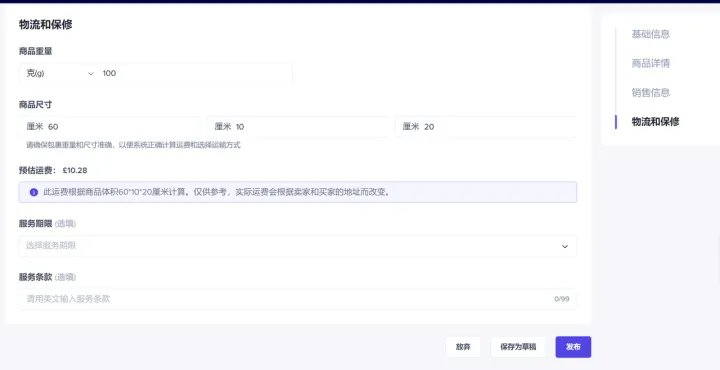Image resolution: width=720 pixels, height=370 pixels.
Task: Jump to 商品详情 section in sidebar
Action: (650, 63)
